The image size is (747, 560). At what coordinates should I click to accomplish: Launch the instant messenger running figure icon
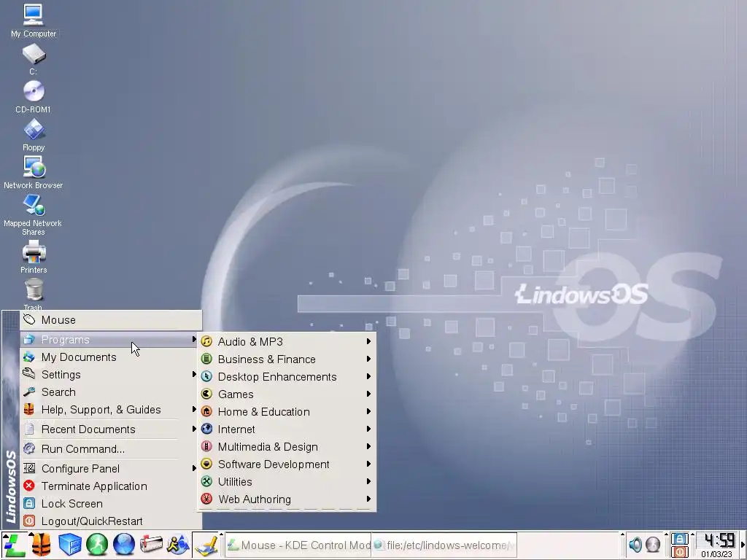pos(178,545)
